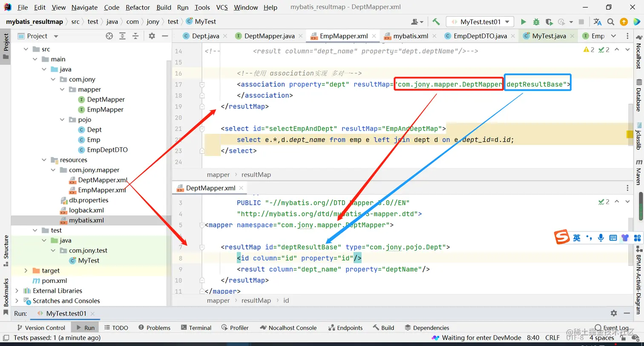
Task: Open Version Control tool window
Action: pyautogui.click(x=40, y=328)
